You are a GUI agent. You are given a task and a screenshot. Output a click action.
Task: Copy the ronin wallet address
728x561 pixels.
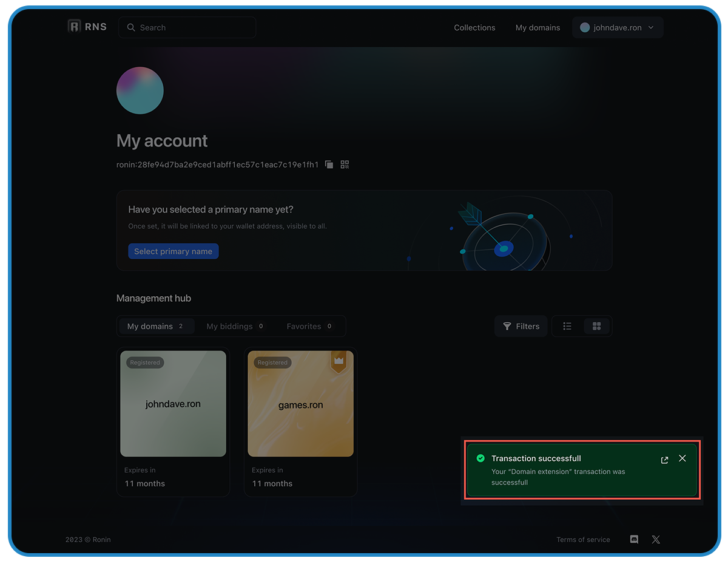tap(329, 165)
